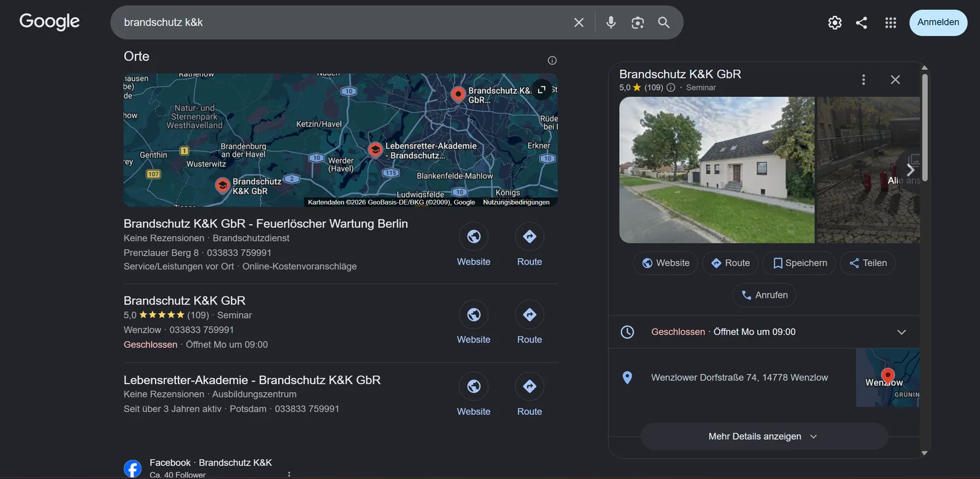Viewport: 980px width, 479px height.
Task: Expand opening hours dropdown
Action: click(902, 332)
